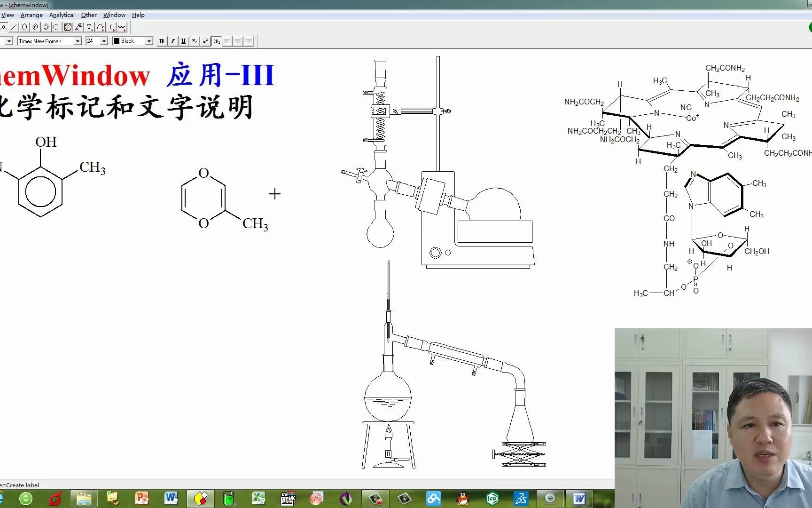The width and height of the screenshot is (812, 508).
Task: Open the Arrange menu
Action: click(31, 15)
